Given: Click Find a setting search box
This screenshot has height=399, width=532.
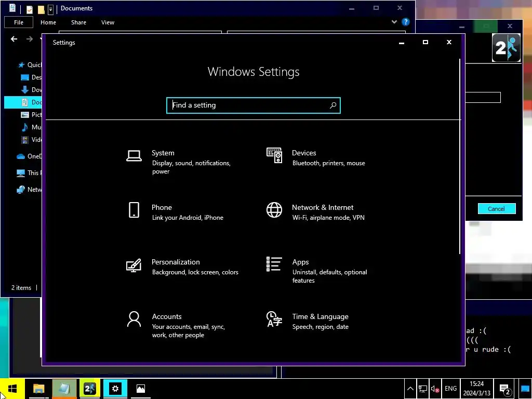Looking at the screenshot, I should (x=253, y=105).
